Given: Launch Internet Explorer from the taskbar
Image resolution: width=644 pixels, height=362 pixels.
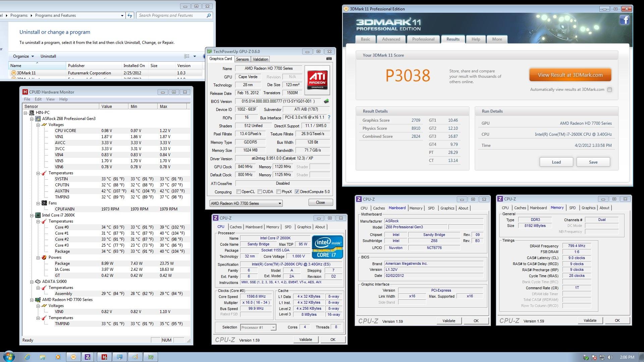Looking at the screenshot, I should (27, 357).
